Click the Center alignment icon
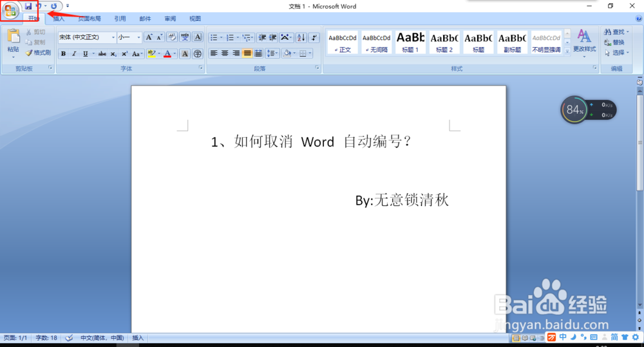The image size is (644, 347). 225,53
